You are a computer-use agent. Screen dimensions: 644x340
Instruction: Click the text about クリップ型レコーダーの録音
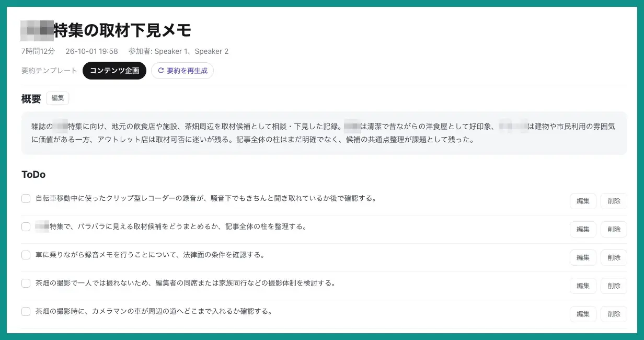(206, 199)
